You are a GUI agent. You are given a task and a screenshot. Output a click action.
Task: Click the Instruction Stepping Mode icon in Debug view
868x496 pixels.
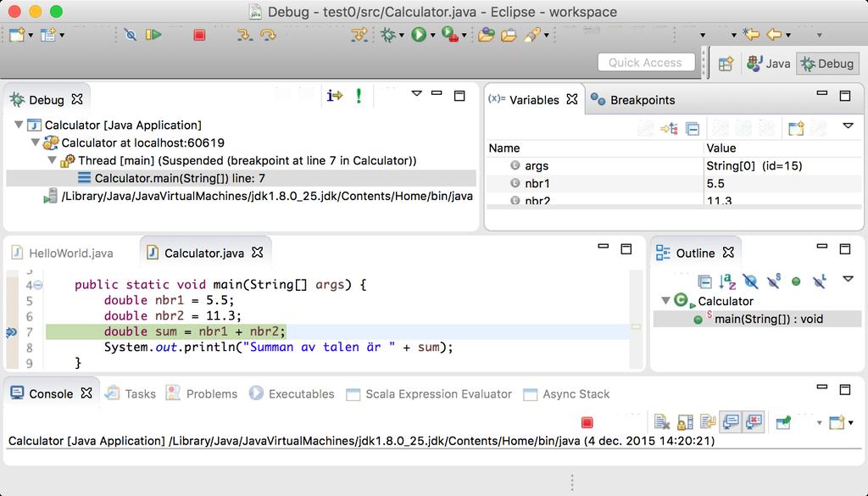click(x=334, y=96)
